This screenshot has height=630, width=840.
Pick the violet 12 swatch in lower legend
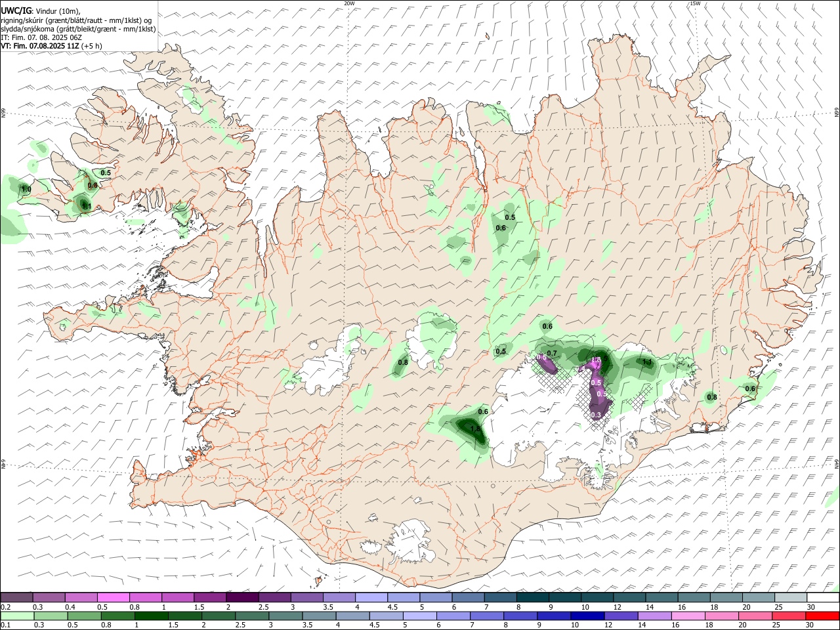621,616
